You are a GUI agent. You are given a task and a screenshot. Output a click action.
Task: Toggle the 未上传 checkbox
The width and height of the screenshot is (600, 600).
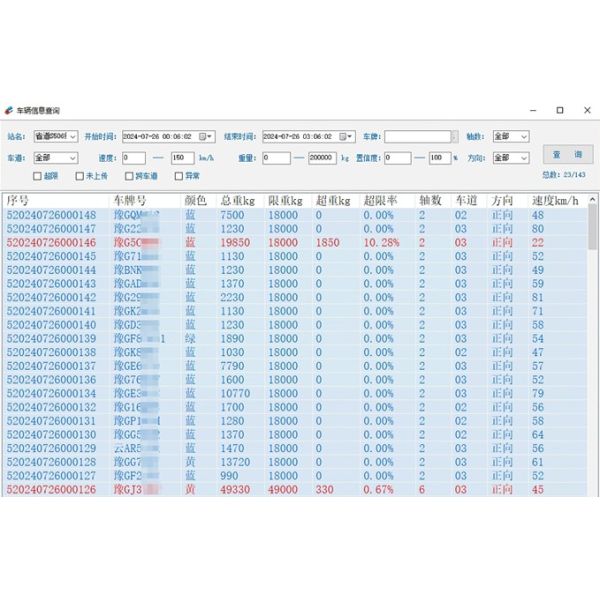[80, 176]
